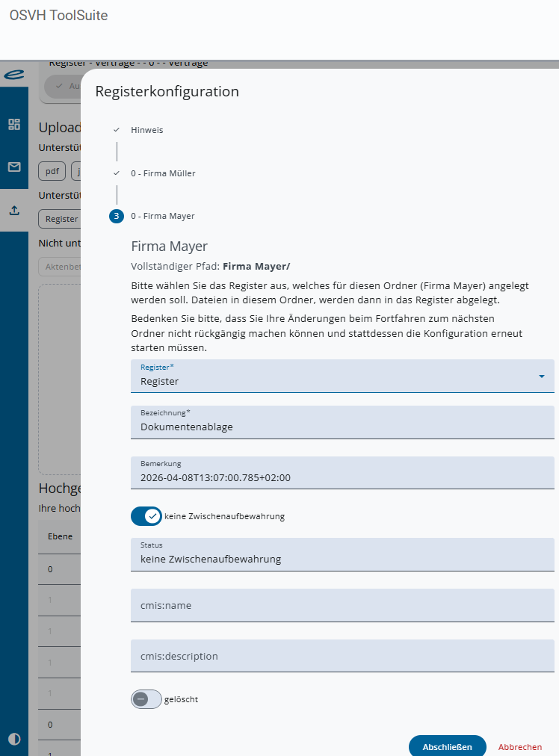Open the Register dropdown arrow
This screenshot has height=756, width=559.
click(x=542, y=376)
